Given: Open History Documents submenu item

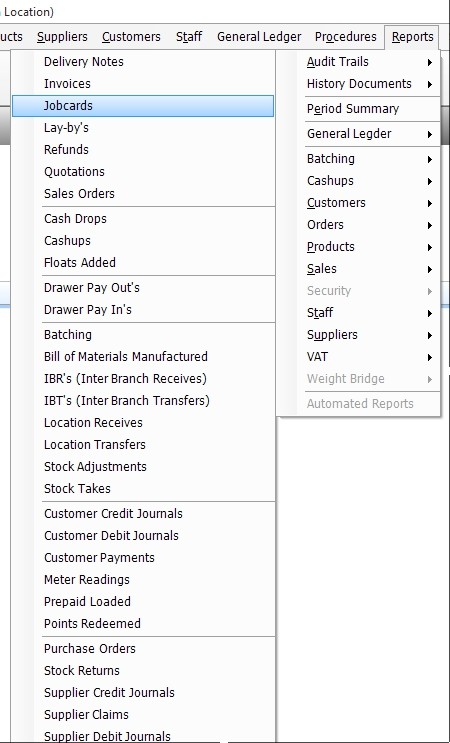Looking at the screenshot, I should coord(369,84).
